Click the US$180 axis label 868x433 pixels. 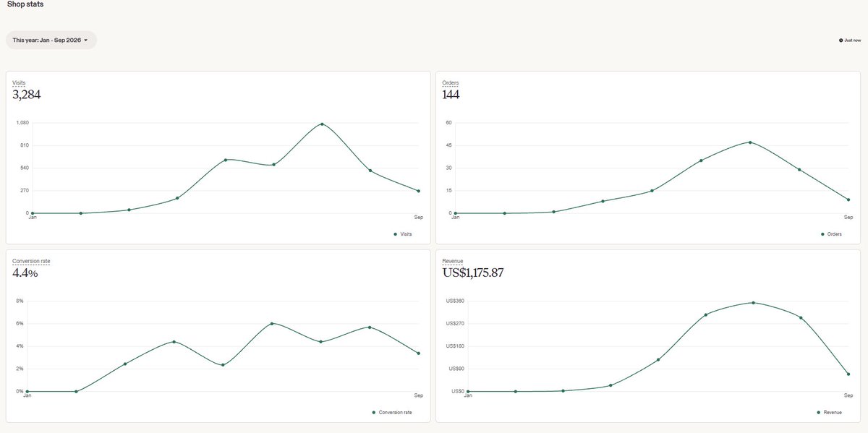click(x=455, y=346)
